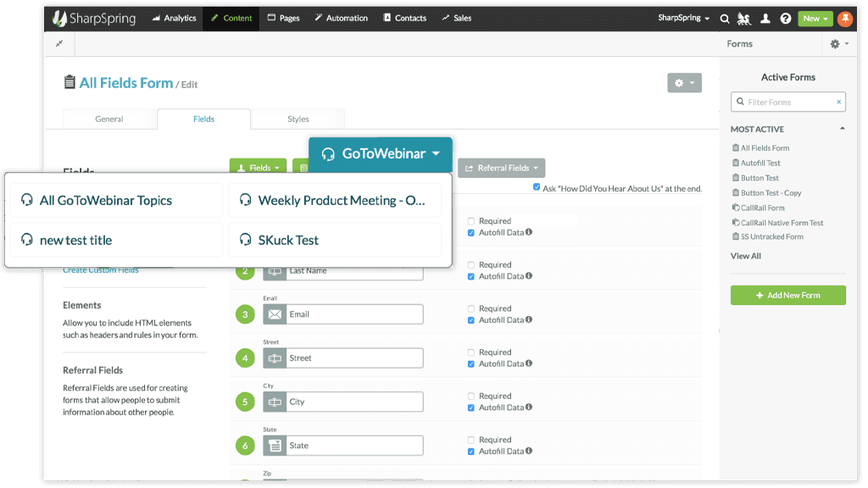This screenshot has width=868, height=488.
Task: Click the text field icon on Street row
Action: (275, 358)
